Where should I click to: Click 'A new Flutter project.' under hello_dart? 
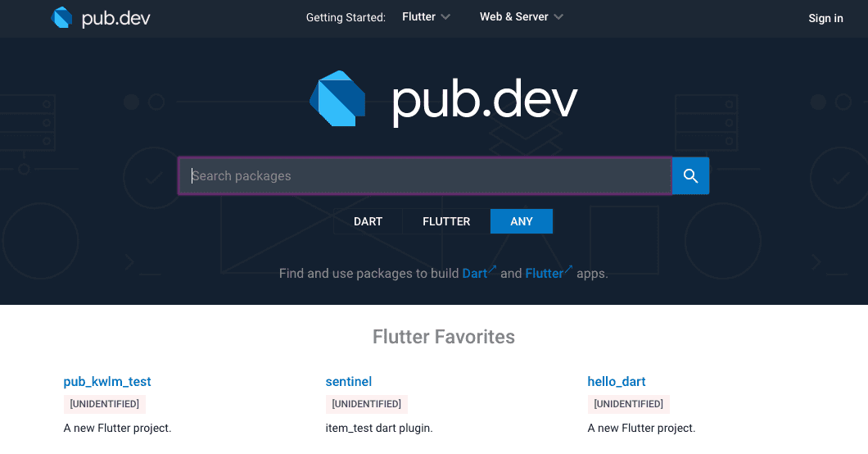pyautogui.click(x=642, y=428)
